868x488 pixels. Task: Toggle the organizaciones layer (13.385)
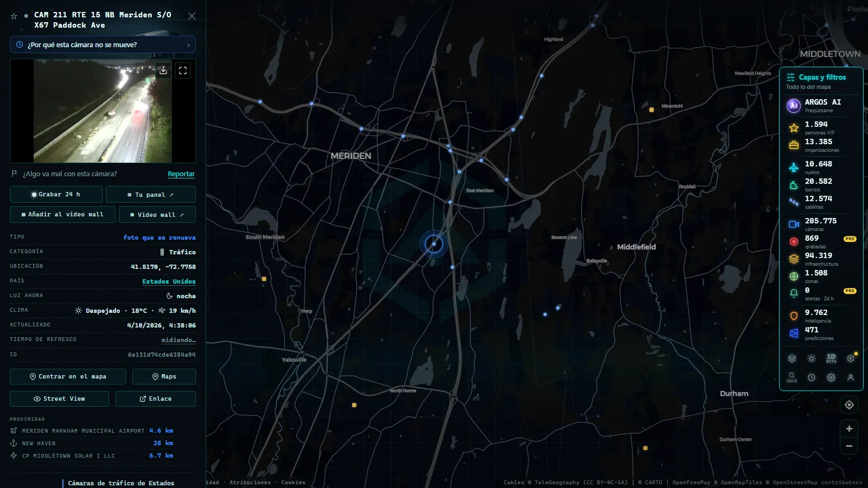coord(821,145)
